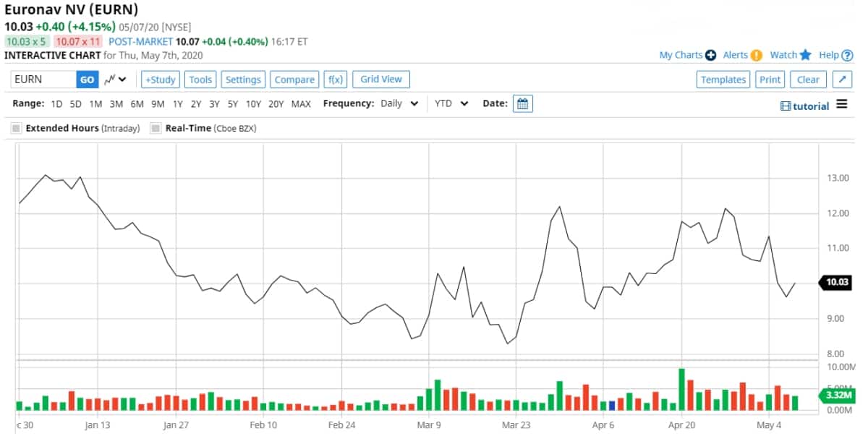This screenshot has width=868, height=444.
Task: Switch to Grid View
Action: click(381, 79)
